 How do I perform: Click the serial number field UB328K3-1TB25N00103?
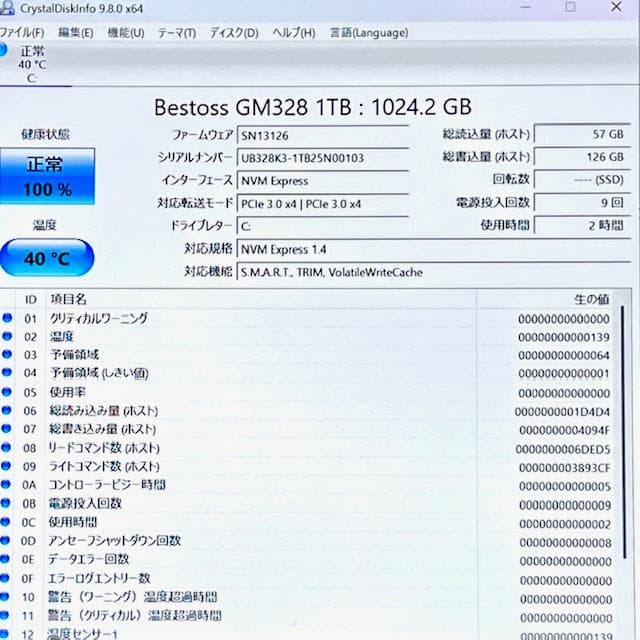pyautogui.click(x=323, y=158)
